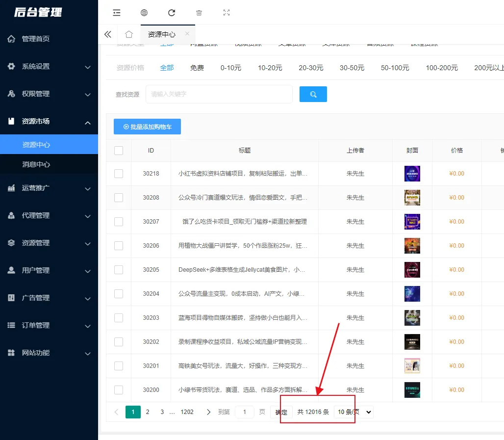Click the trash clear-cache icon
Viewport: 504px width, 440px height.
click(199, 13)
